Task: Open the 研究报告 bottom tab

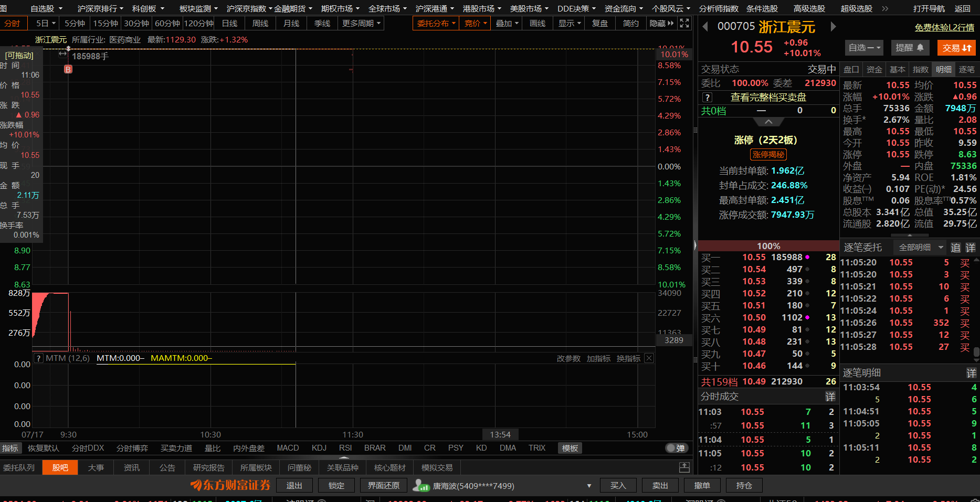Action: tap(208, 467)
